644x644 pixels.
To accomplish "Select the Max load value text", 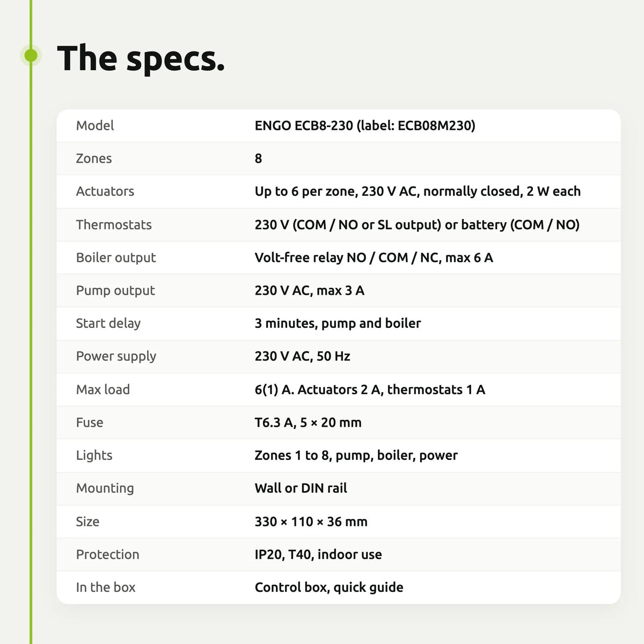I will (370, 390).
